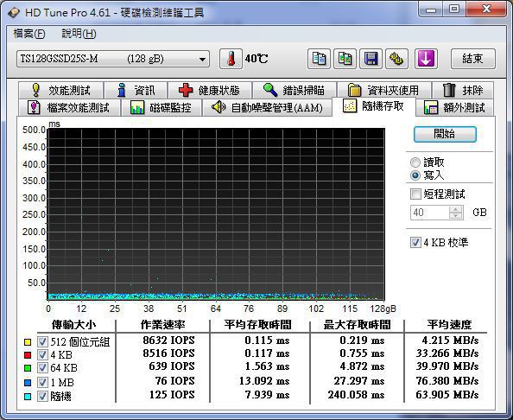Click the copy text to clipboard icon
Image resolution: width=513 pixels, height=420 pixels.
319,59
